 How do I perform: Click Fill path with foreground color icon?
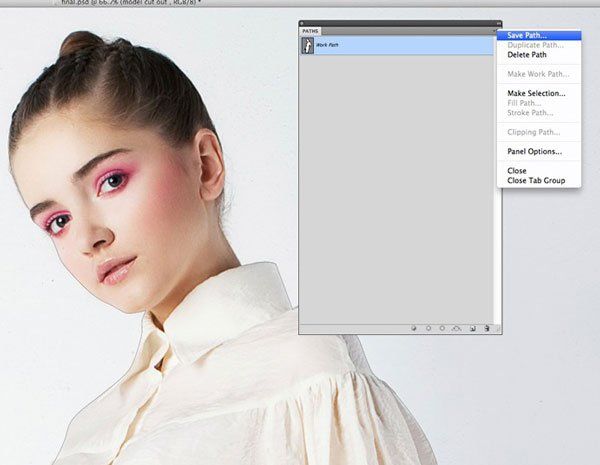click(414, 328)
